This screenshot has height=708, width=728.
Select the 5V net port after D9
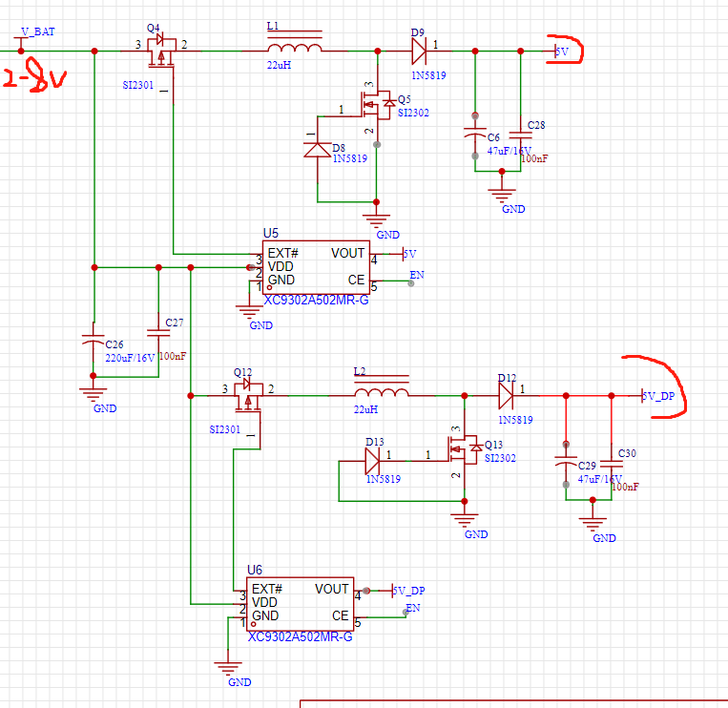click(562, 52)
